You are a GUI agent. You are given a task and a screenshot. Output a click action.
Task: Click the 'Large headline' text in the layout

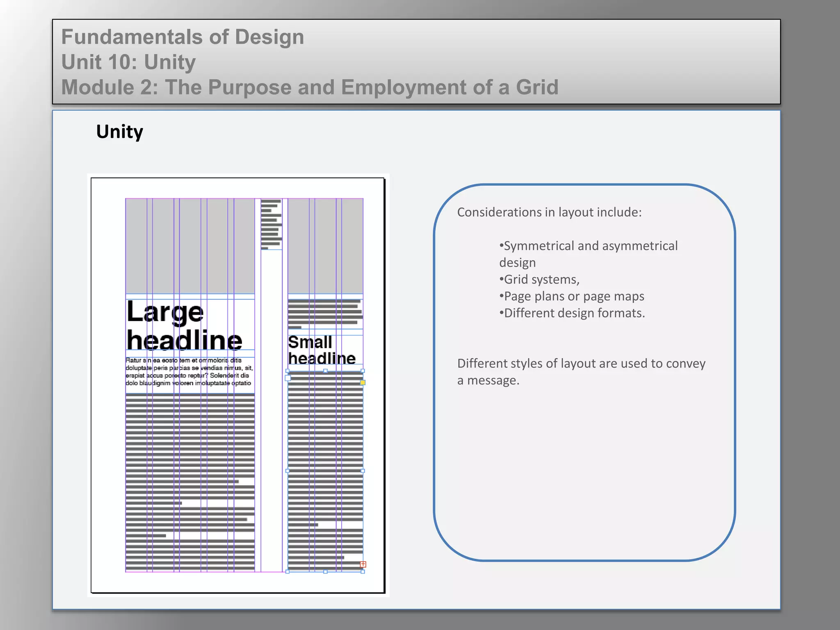[x=185, y=325]
